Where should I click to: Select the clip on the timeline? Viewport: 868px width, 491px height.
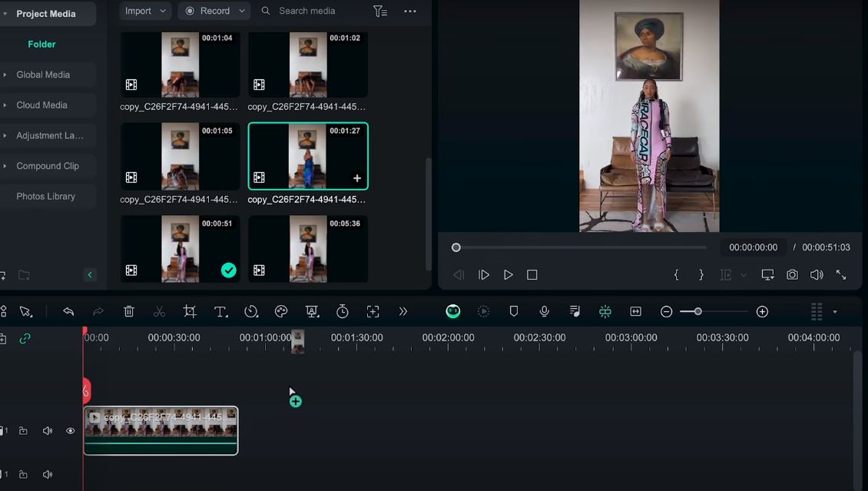coord(161,430)
